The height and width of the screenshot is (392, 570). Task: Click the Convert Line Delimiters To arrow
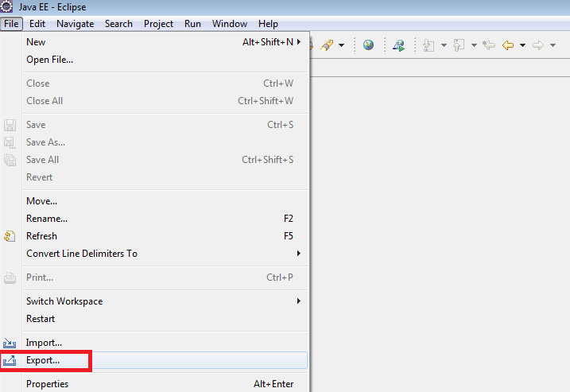point(299,253)
